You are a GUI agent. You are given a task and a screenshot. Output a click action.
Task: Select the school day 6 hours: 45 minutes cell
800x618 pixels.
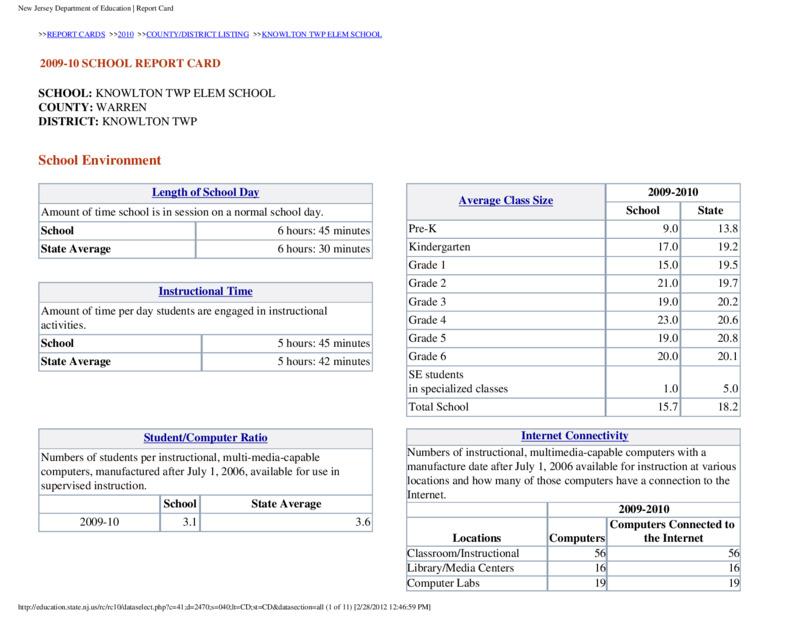(x=284, y=231)
